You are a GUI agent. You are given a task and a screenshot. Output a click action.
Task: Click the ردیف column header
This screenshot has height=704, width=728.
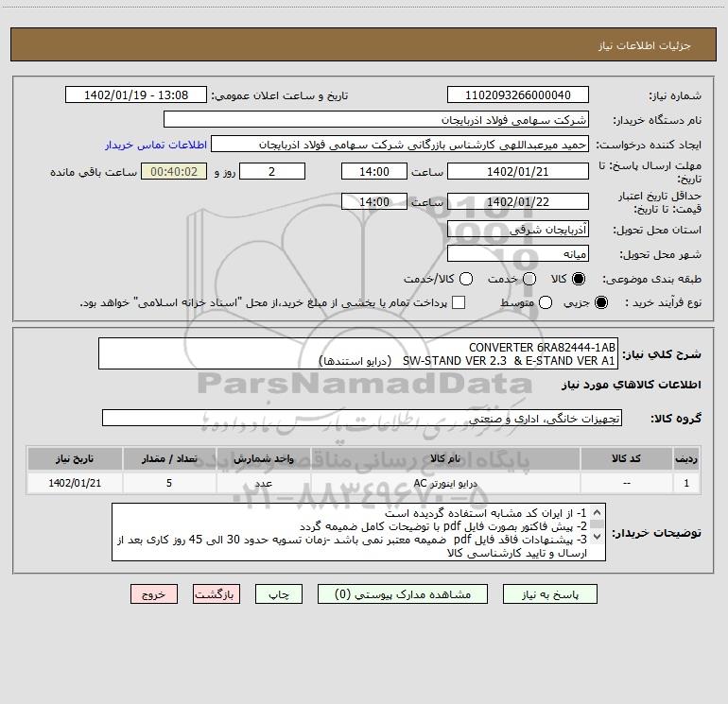686,458
